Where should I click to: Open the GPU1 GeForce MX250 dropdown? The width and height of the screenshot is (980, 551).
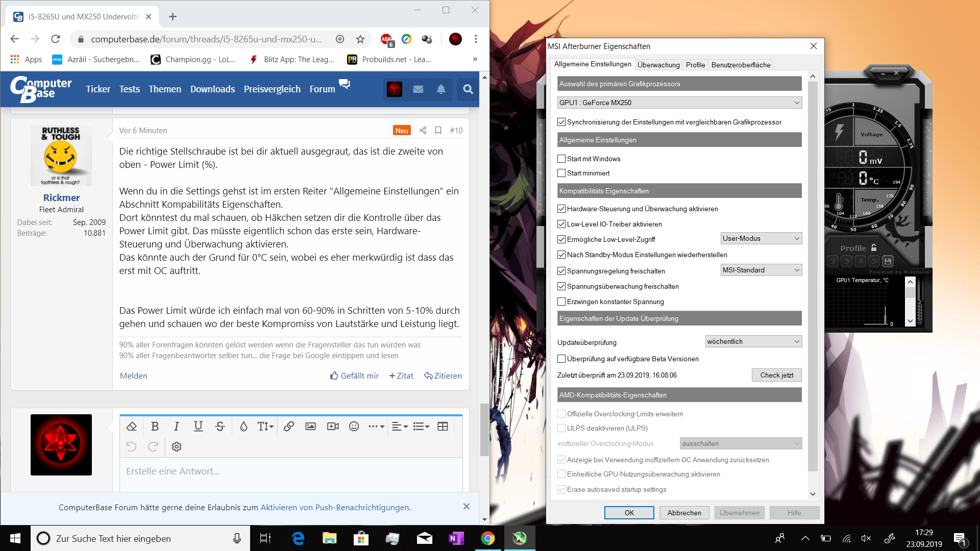pyautogui.click(x=679, y=103)
